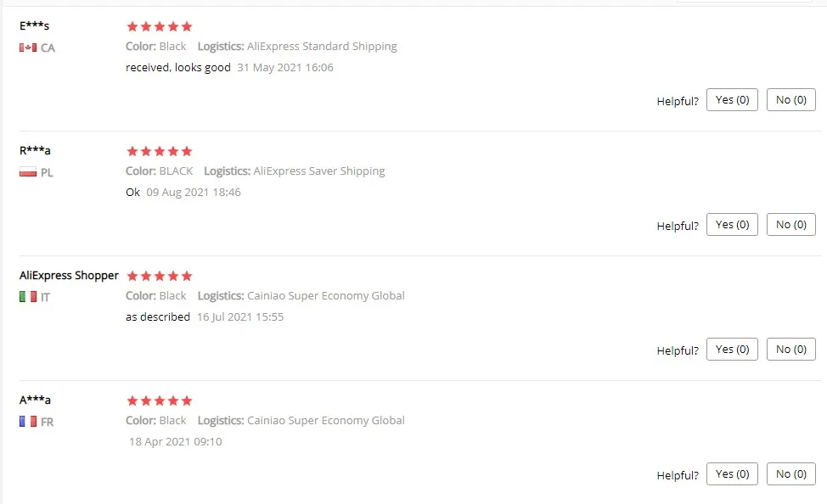Click the Italy flag icon beside IT
The height and width of the screenshot is (504, 827).
(x=28, y=297)
